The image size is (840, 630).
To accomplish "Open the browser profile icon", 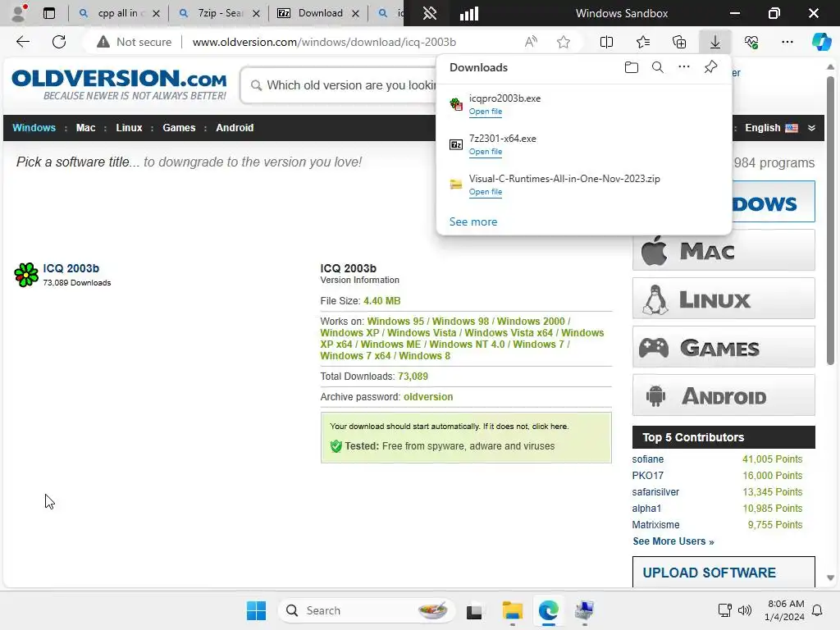I will pyautogui.click(x=20, y=13).
